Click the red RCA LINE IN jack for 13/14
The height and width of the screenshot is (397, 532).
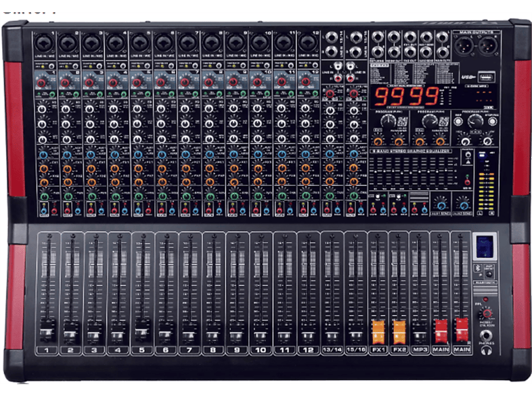click(337, 78)
